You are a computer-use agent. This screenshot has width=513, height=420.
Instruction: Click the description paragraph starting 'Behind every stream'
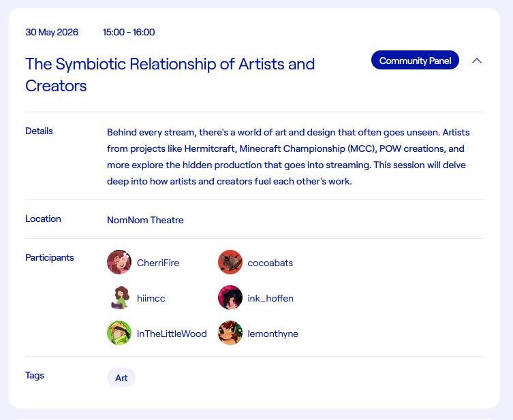tap(288, 157)
